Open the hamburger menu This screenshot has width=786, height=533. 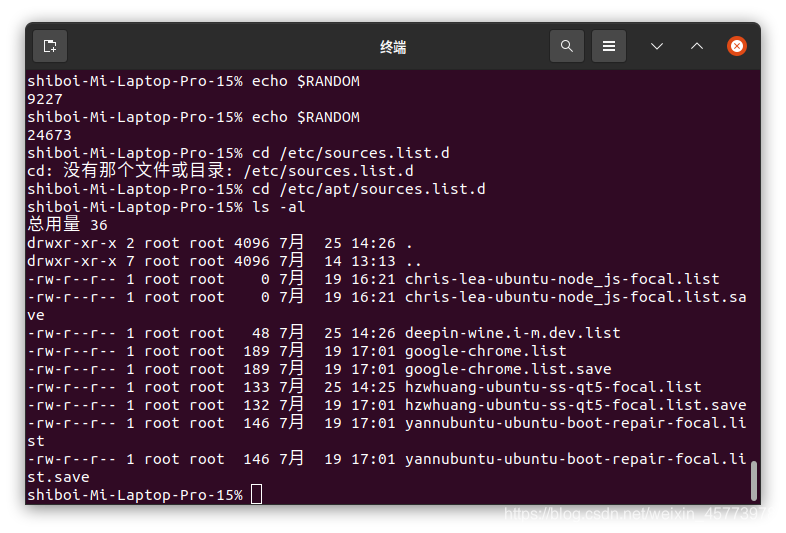(609, 46)
